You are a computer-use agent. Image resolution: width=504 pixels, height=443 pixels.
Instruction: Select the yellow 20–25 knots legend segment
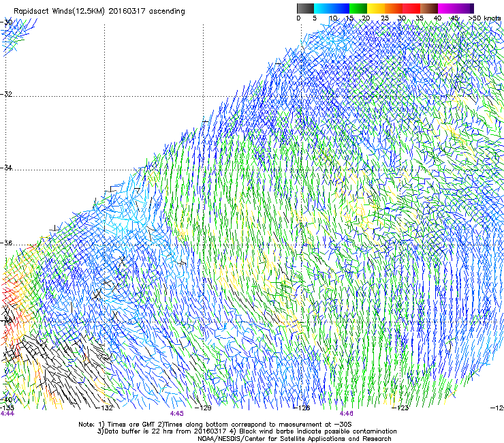(376, 8)
